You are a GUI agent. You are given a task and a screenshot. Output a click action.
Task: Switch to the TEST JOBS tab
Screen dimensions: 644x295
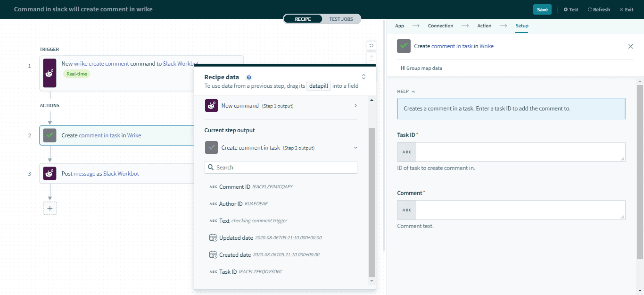(x=341, y=19)
